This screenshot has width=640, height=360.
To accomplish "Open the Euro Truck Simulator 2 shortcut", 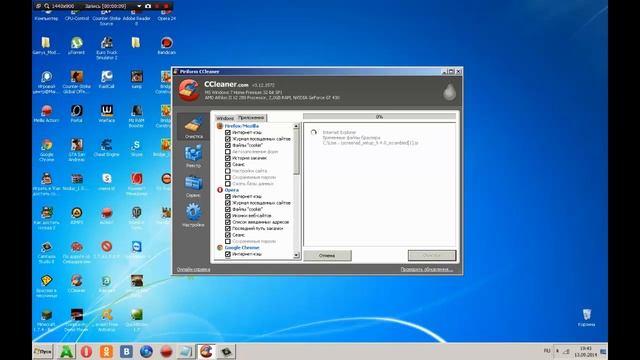I will (x=107, y=47).
